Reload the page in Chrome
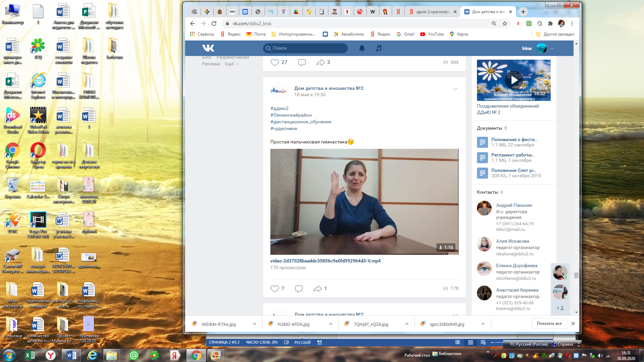The image size is (644, 362). [214, 23]
